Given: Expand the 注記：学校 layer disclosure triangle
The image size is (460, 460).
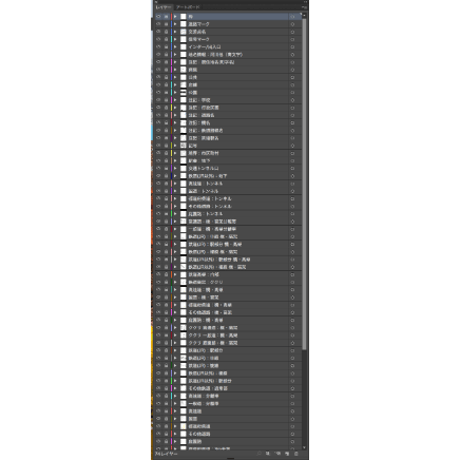Looking at the screenshot, I should [175, 100].
